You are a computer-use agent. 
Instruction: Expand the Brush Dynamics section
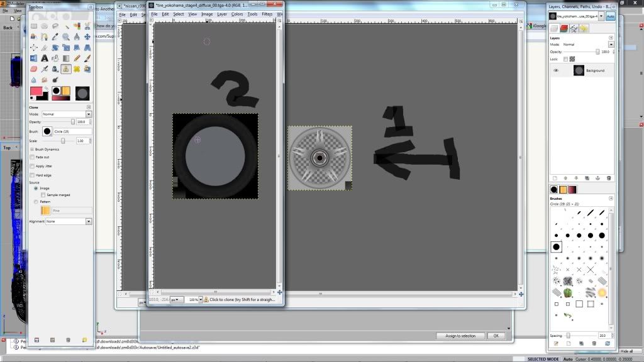click(x=32, y=150)
